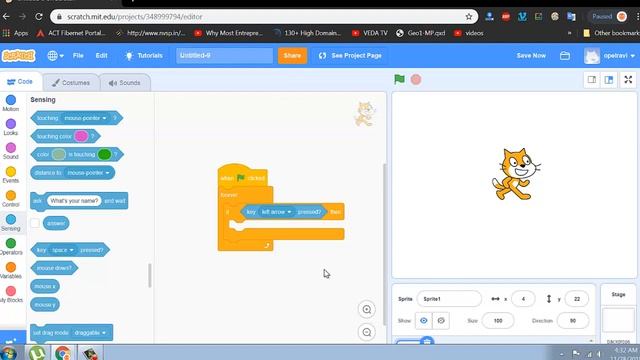The height and width of the screenshot is (360, 640).
Task: Click the sprite y position field
Action: coord(576,299)
